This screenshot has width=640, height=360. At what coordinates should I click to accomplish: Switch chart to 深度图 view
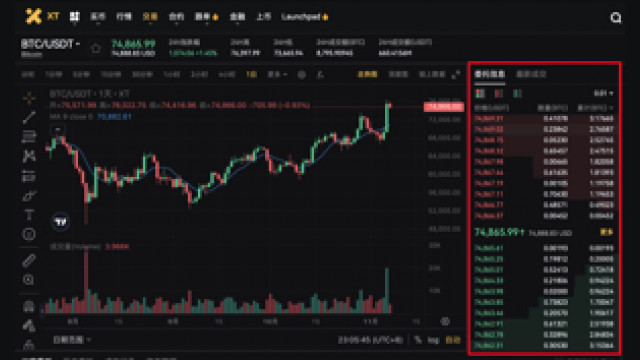coord(398,74)
